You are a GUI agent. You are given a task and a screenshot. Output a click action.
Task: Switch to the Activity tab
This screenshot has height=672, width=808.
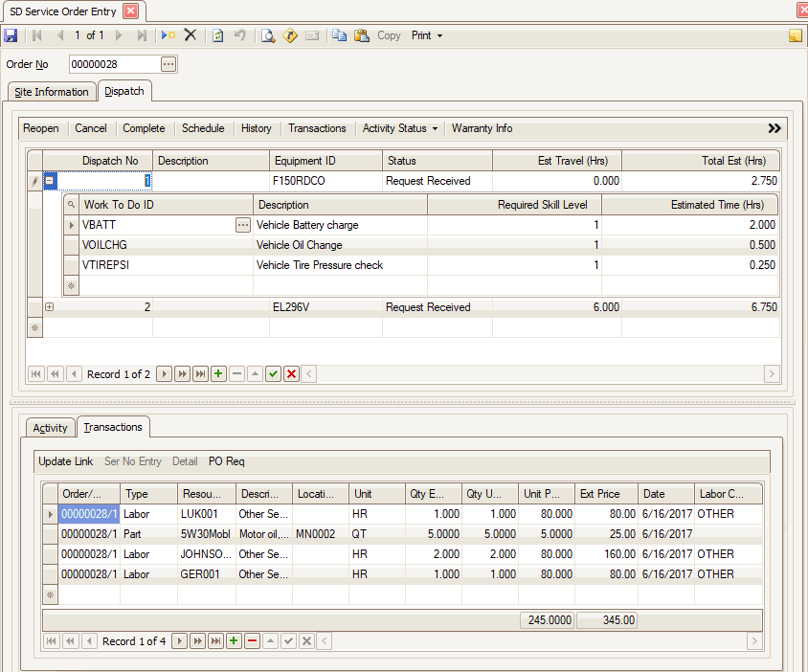pos(50,428)
